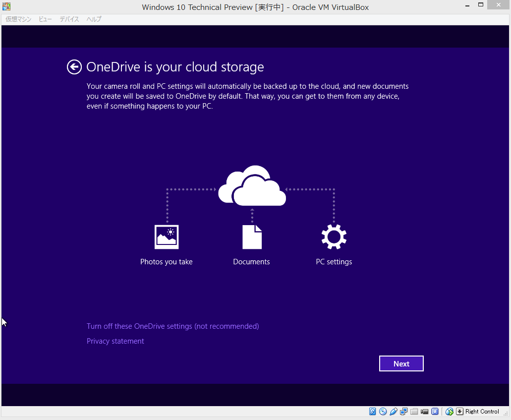The height and width of the screenshot is (420, 511).
Task: Open the 仮想マシン menu
Action: pos(18,19)
